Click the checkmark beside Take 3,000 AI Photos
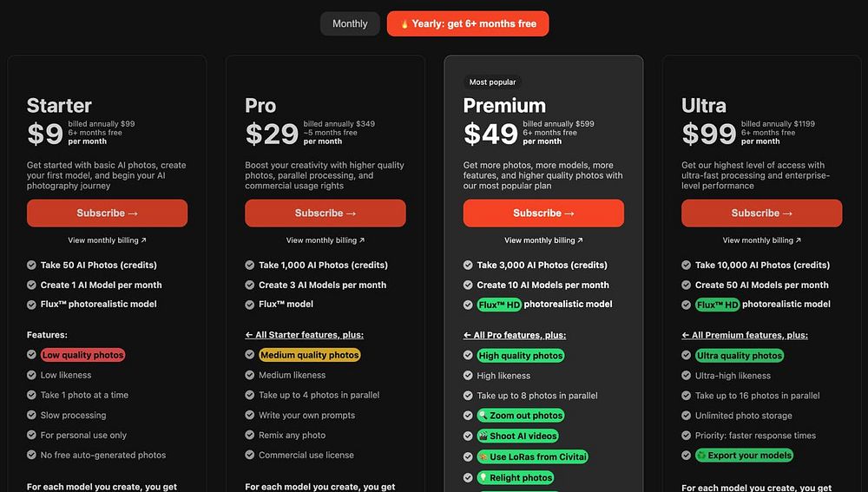This screenshot has width=868, height=492. point(468,266)
